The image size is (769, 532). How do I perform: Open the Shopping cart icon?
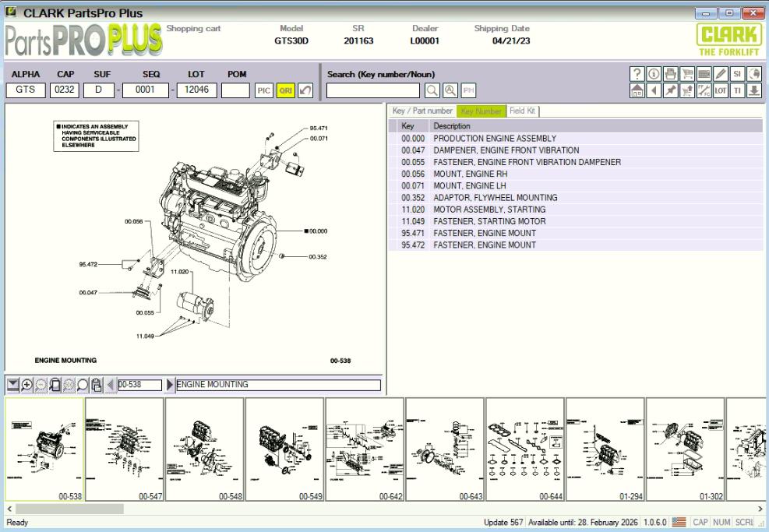click(x=688, y=75)
